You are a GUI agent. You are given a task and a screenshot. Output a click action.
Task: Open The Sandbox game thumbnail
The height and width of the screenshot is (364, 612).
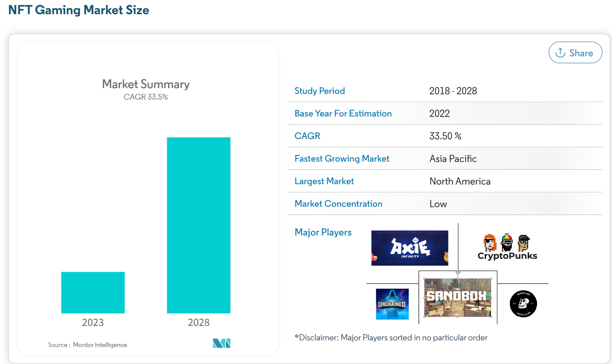[458, 297]
